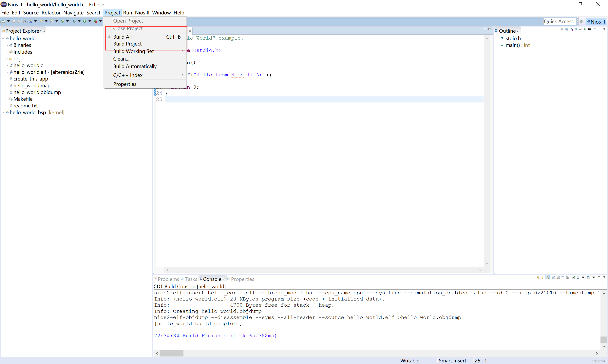This screenshot has width=608, height=364.
Task: Click the Debug bug toolbar icon
Action: (x=74, y=21)
